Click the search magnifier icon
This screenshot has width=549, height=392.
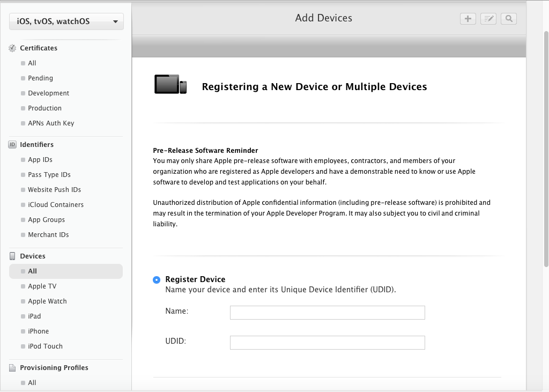coord(509,19)
